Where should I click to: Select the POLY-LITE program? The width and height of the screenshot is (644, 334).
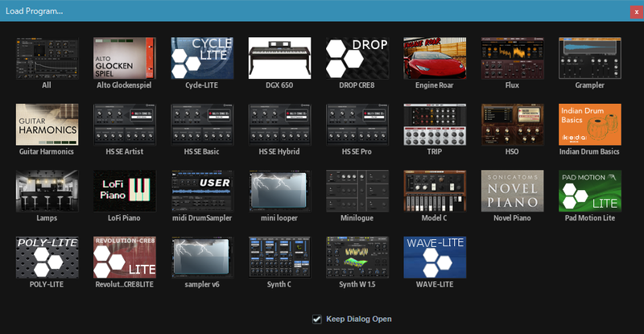click(x=47, y=258)
